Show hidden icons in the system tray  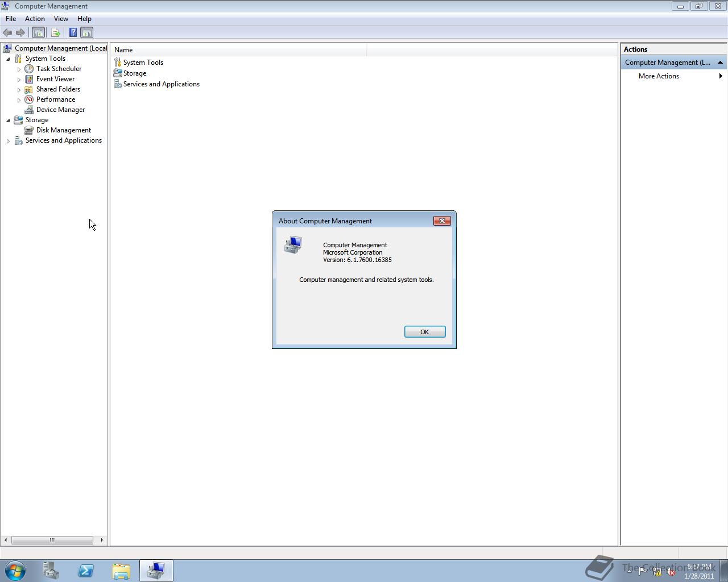[x=629, y=572]
